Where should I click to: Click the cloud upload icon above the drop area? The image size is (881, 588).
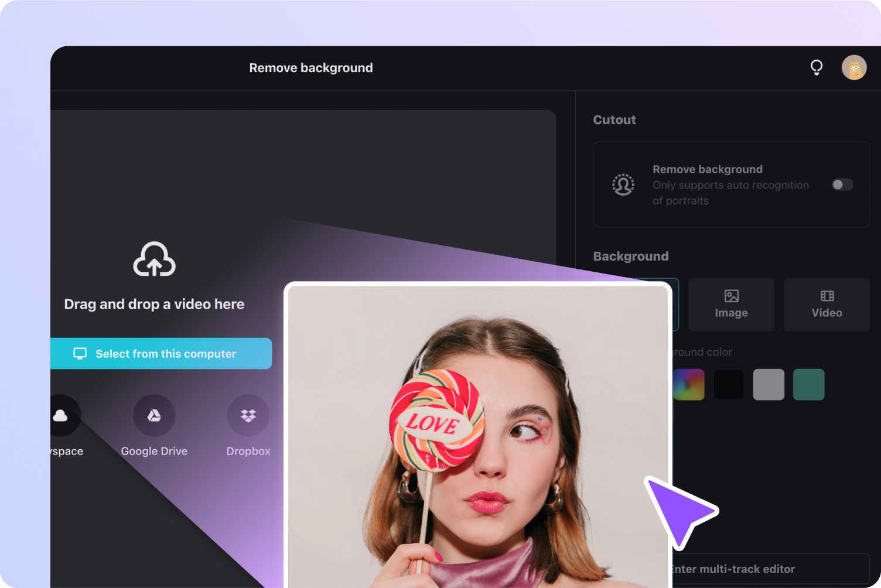[x=154, y=259]
